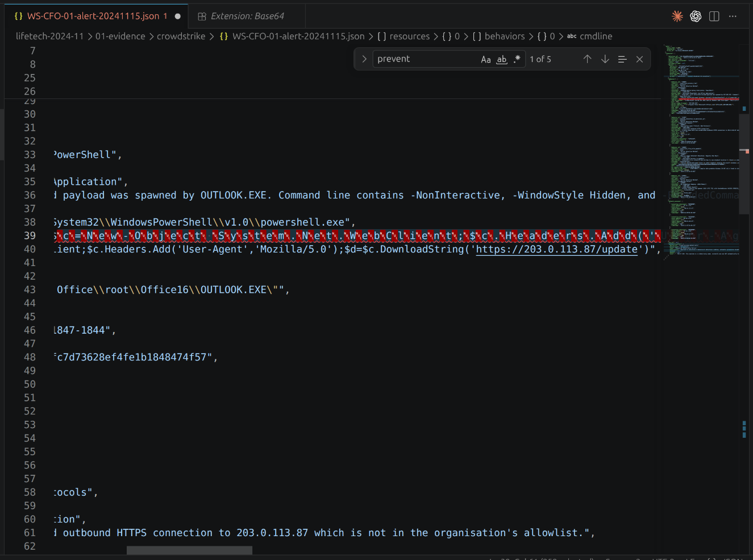Open the crowdstrike breadcrumb
Image resolution: width=753 pixels, height=560 pixels.
tap(181, 36)
